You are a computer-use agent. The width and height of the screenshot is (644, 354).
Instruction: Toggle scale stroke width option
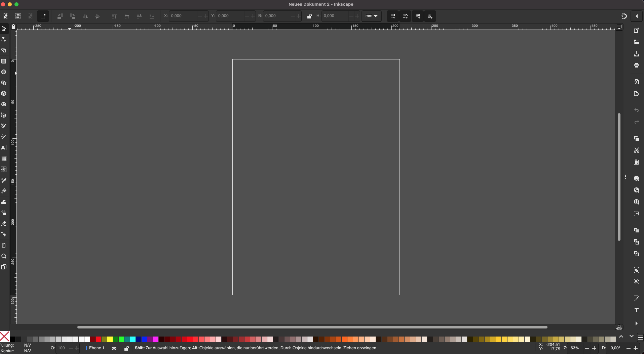(392, 16)
